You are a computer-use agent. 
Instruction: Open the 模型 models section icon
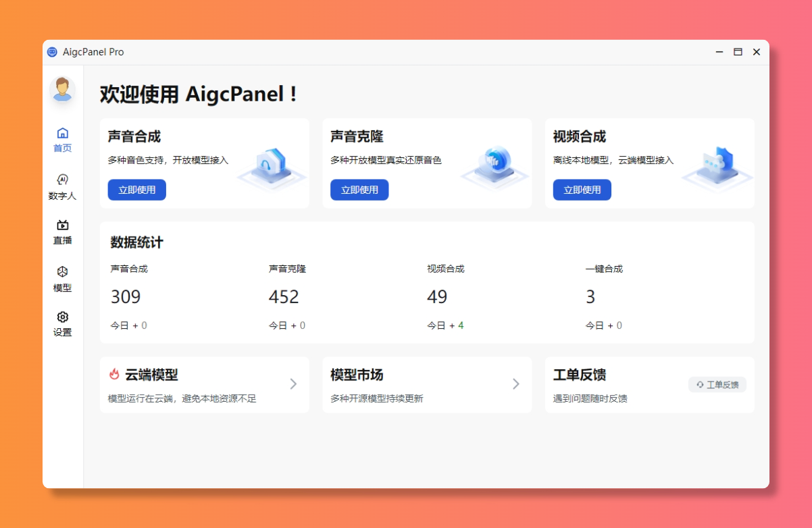click(62, 278)
